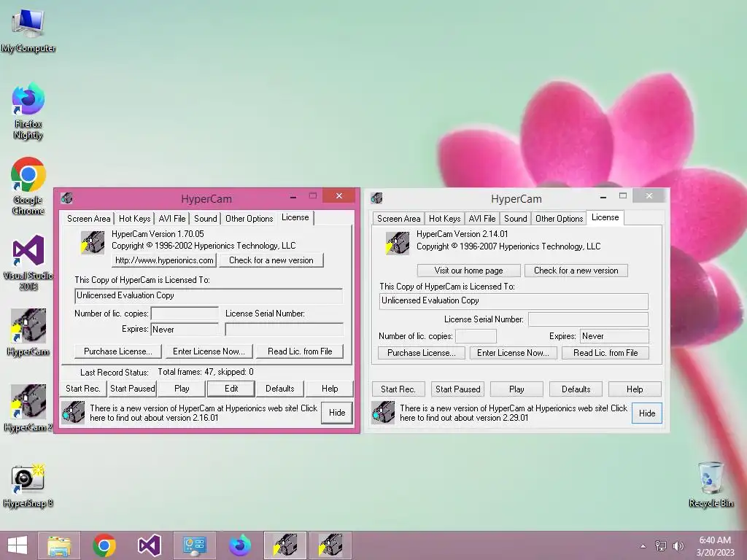747x560 pixels.
Task: Click Read Lic. from File in pink window
Action: 300,351
